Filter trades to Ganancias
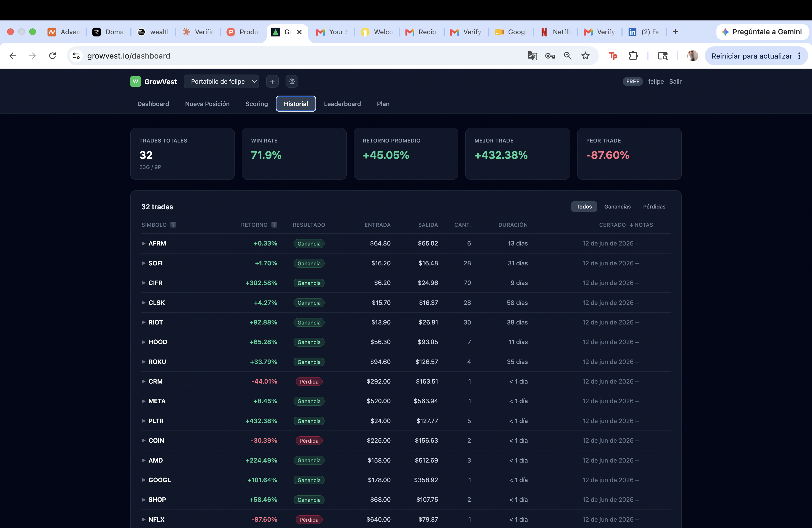This screenshot has height=528, width=812. 617,207
